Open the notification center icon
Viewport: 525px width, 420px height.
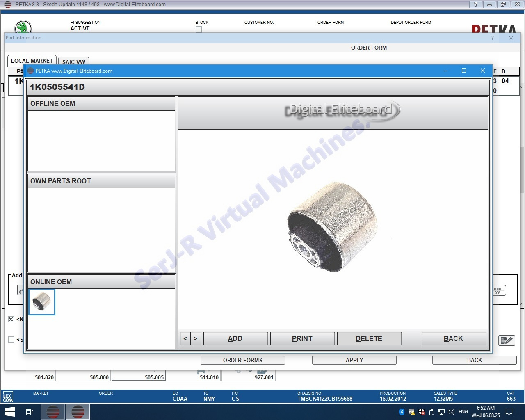[x=509, y=412]
